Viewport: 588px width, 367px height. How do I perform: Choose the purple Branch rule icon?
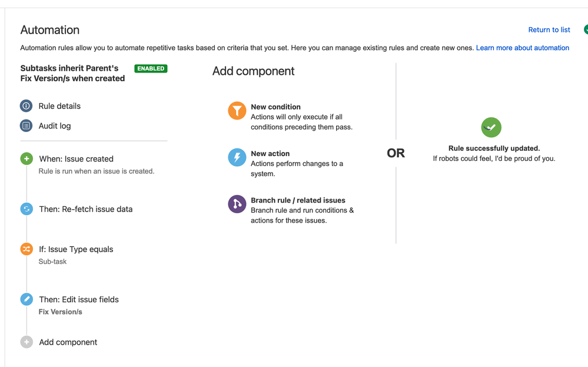[237, 204]
